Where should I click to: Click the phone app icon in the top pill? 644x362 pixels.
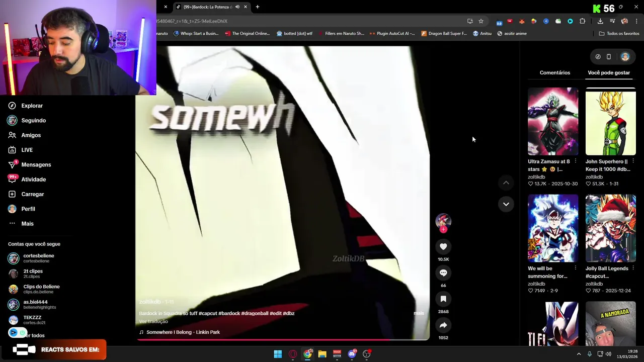[x=609, y=57]
